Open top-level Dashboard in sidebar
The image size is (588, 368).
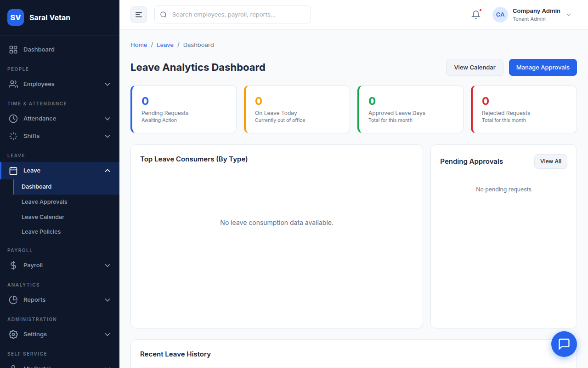pos(60,50)
